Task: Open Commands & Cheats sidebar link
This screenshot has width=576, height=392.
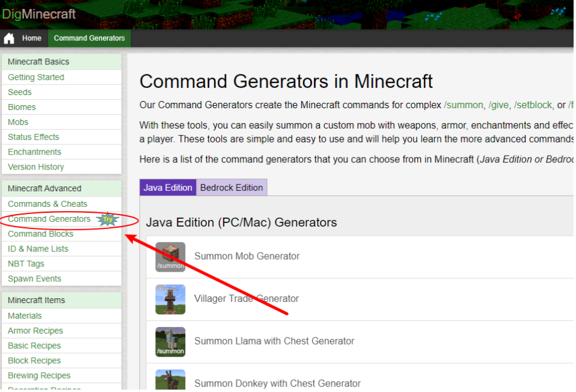Action: point(47,204)
